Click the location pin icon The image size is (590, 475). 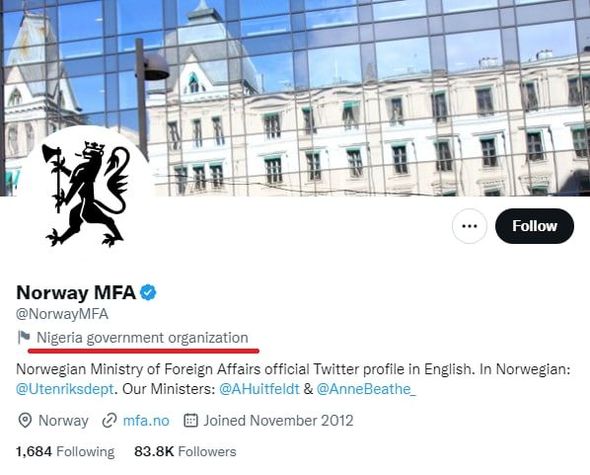coord(25,420)
